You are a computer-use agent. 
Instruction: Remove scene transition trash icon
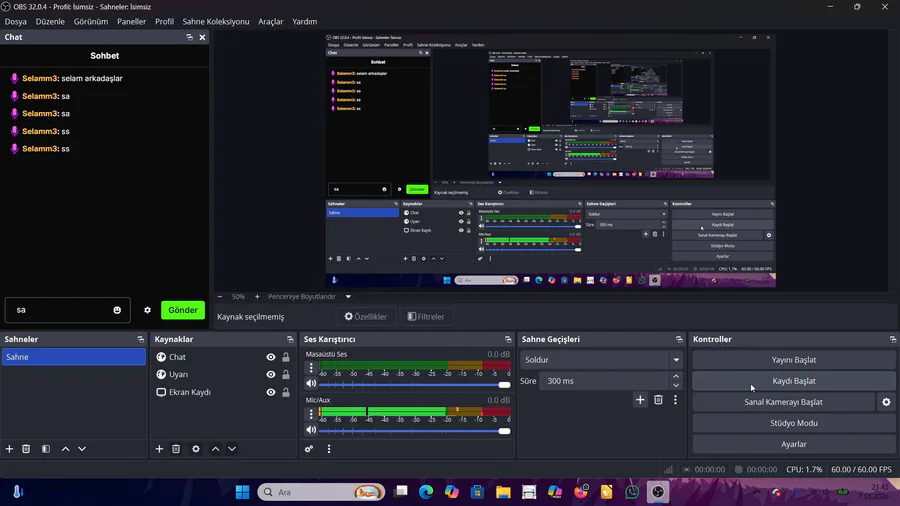click(x=658, y=400)
